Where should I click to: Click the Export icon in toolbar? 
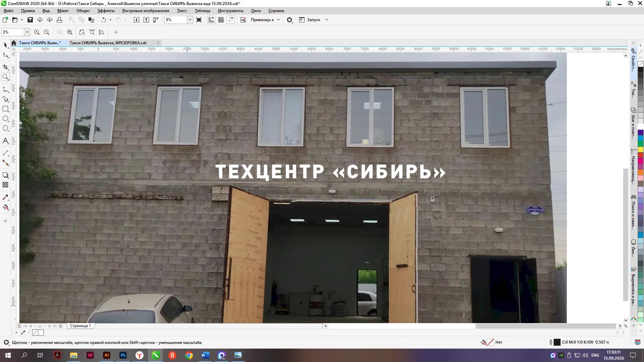(146, 20)
